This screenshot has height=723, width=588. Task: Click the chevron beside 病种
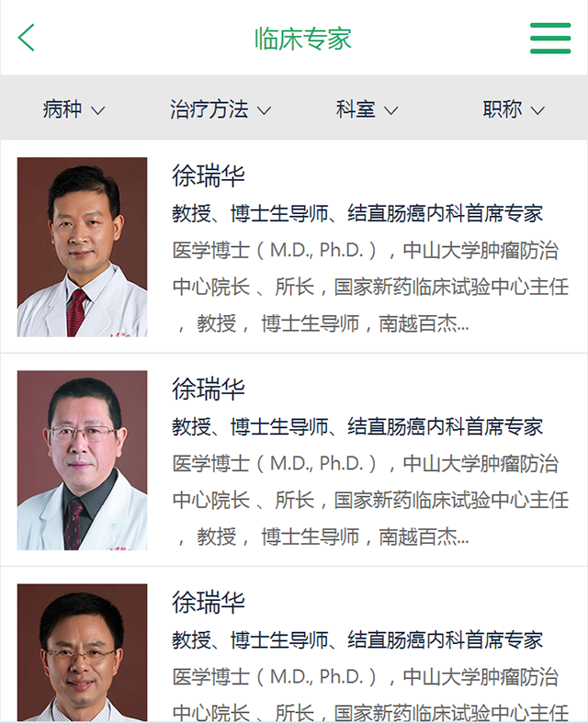97,110
